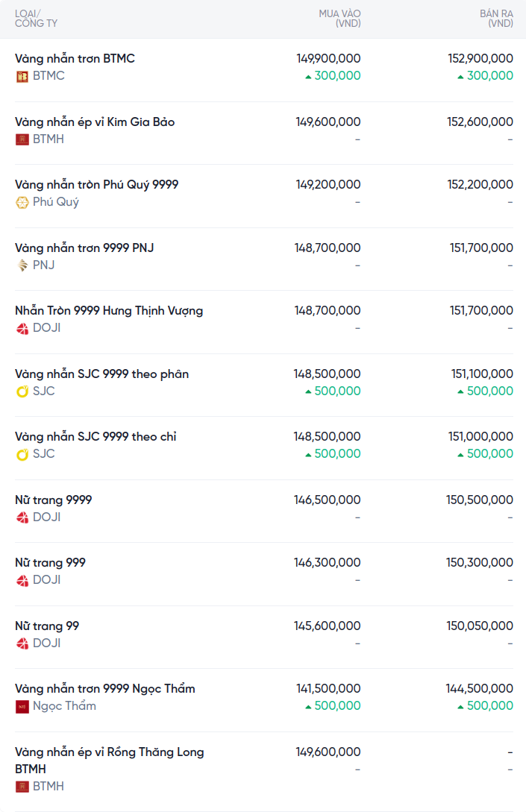Sort by the BÁN RA column header
Screen dimensions: 526x812
click(x=496, y=19)
